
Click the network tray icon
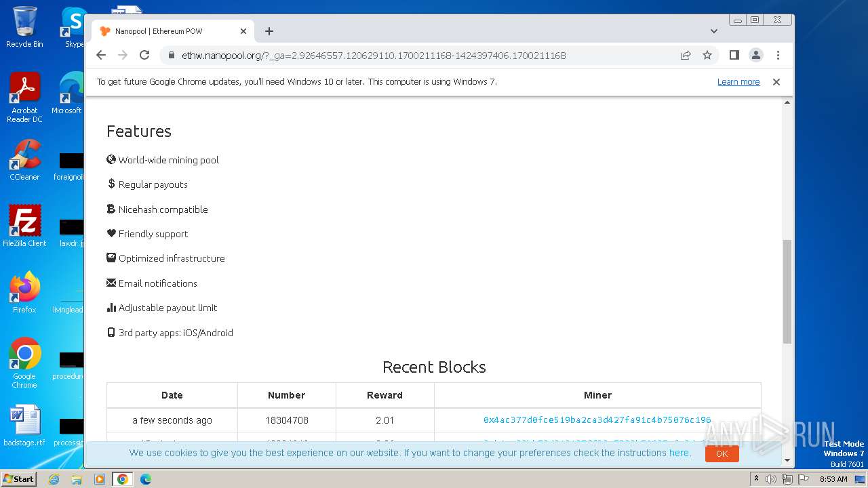[787, 479]
